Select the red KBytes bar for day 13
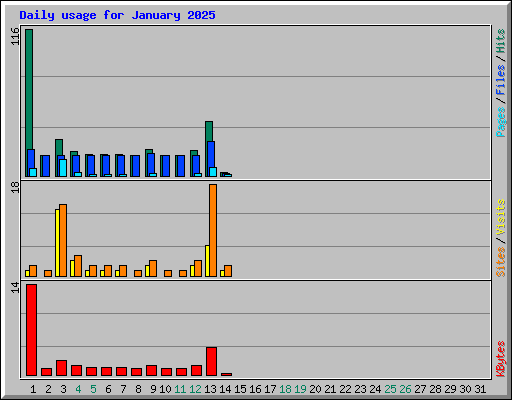The height and width of the screenshot is (400, 512). tap(211, 361)
